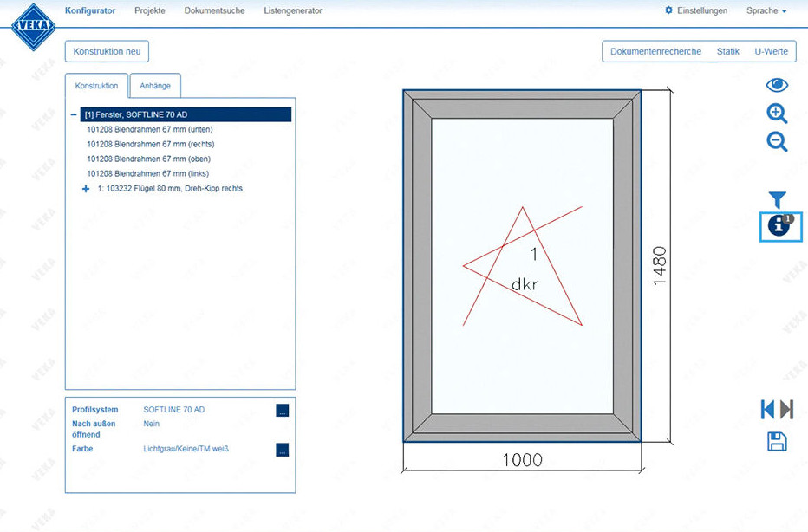Expand the Flügel 80 mm Dreh-Kipp node

(86, 189)
